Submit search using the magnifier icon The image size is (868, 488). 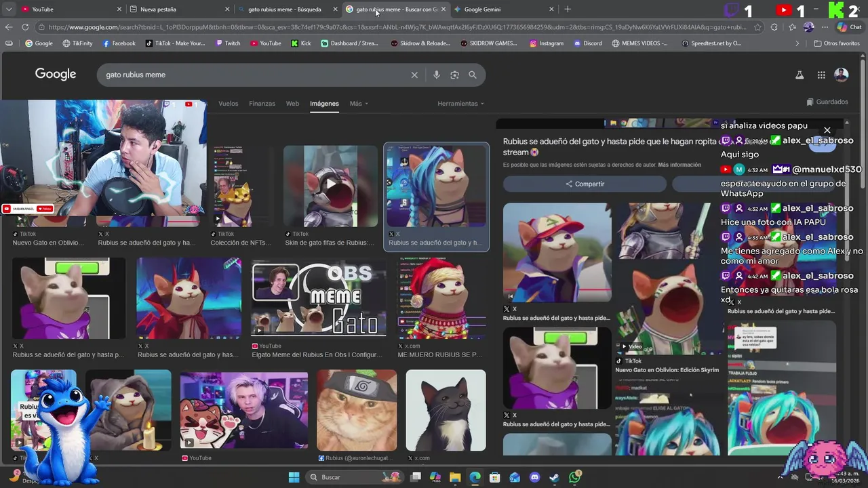(473, 75)
